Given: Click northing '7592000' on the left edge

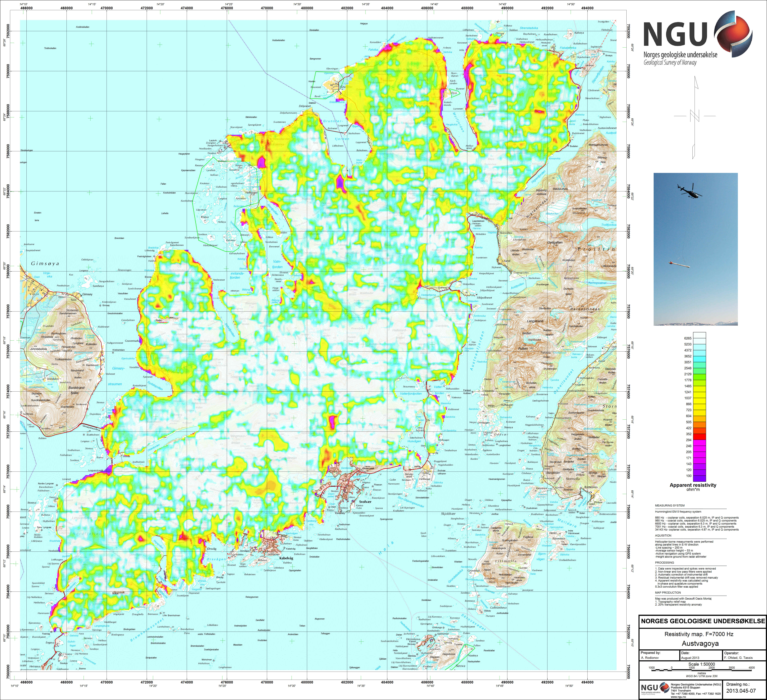Looking at the screenshot, I should click(8, 31).
